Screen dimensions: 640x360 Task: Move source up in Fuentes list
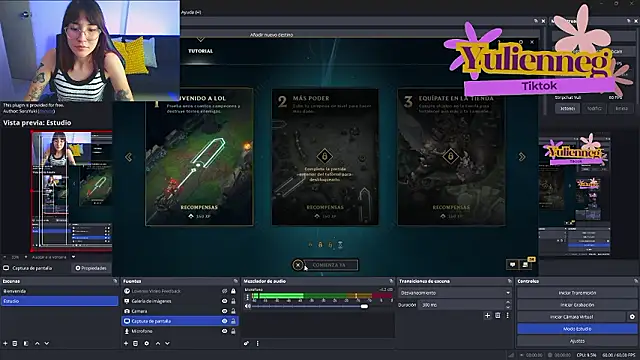(158, 344)
